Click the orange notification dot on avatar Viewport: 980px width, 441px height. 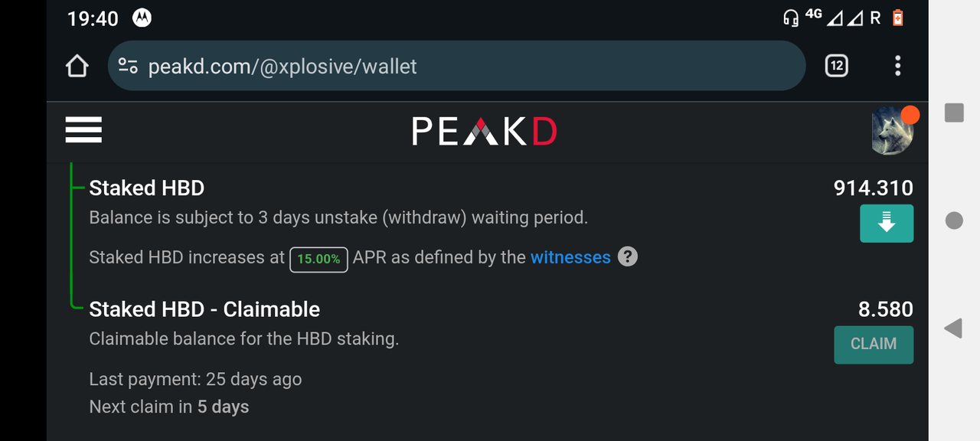pyautogui.click(x=910, y=115)
